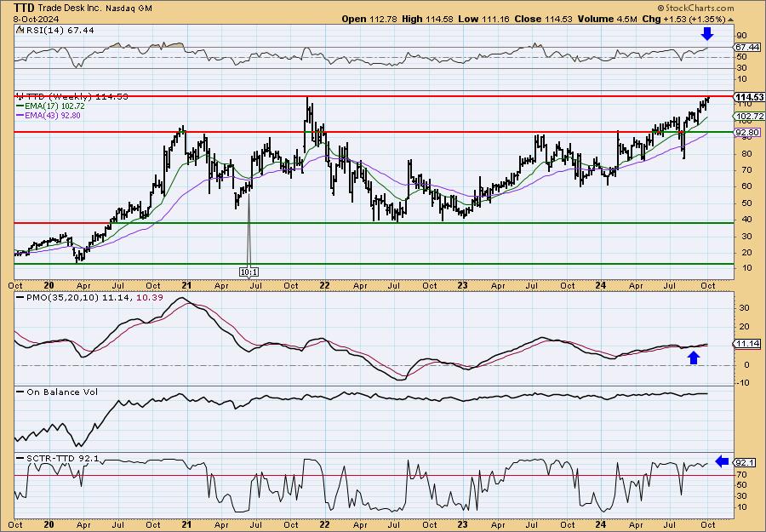Click the 92.1 value tag on SCTR axis

tap(745, 462)
